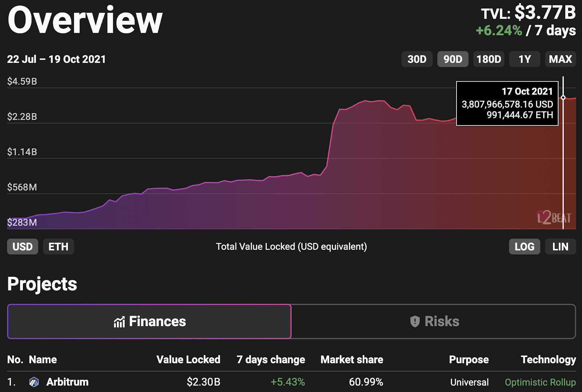Set chart scale to LIN
This screenshot has height=392, width=582.
click(x=561, y=247)
